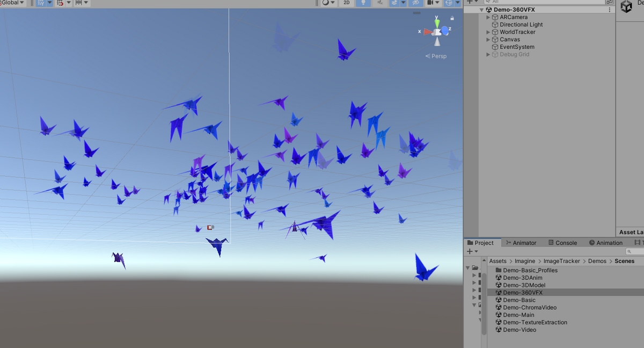Select Directional Light in Hierarchy
644x348 pixels.
point(521,25)
